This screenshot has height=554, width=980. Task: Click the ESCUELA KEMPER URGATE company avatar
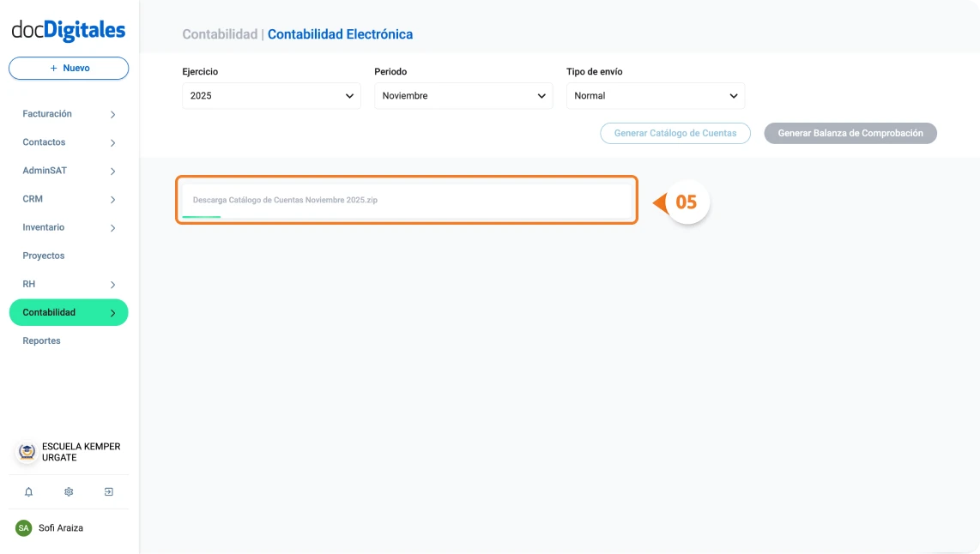[x=24, y=452]
